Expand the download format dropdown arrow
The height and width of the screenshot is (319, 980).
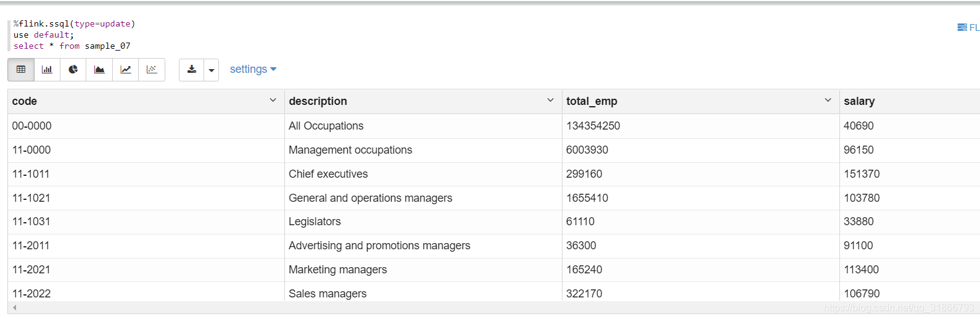click(212, 70)
